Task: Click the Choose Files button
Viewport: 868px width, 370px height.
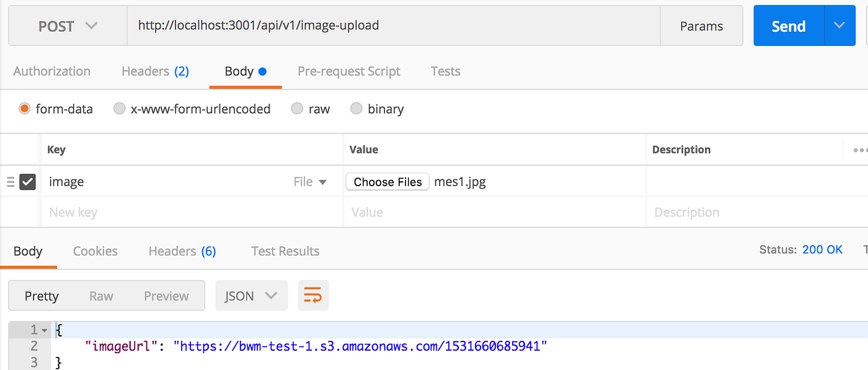Action: (387, 182)
